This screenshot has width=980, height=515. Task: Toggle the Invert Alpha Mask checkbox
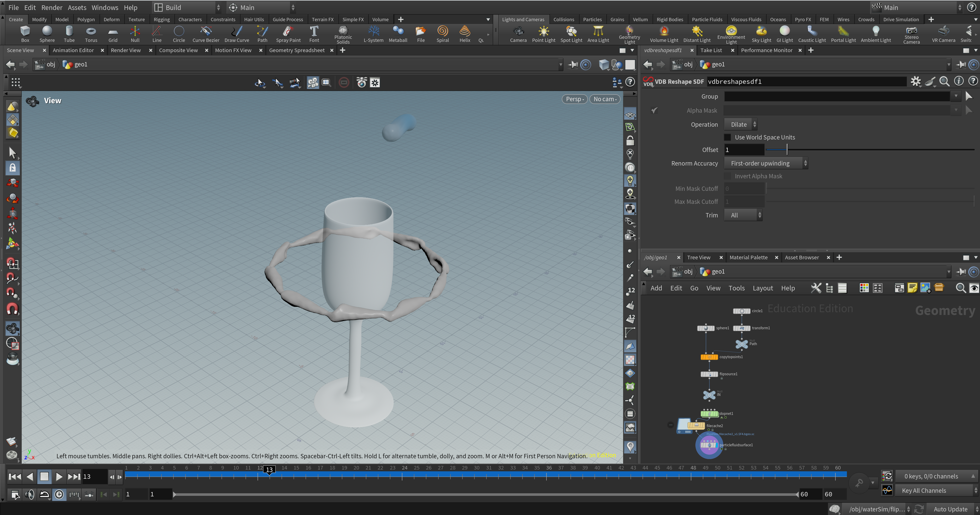[x=727, y=176]
